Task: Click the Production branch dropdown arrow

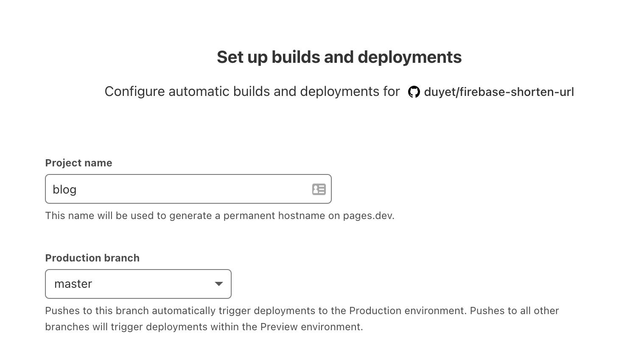Action: [x=219, y=284]
